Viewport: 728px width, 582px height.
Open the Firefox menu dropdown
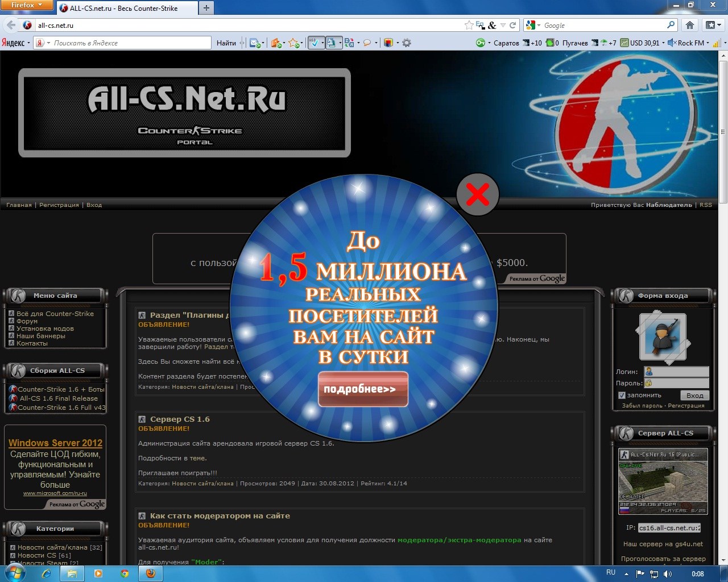coord(27,5)
